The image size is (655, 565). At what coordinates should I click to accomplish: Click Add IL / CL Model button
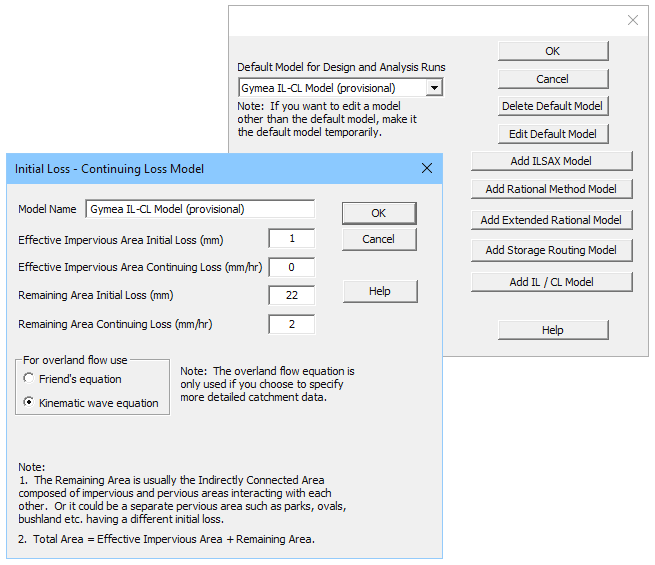[551, 282]
